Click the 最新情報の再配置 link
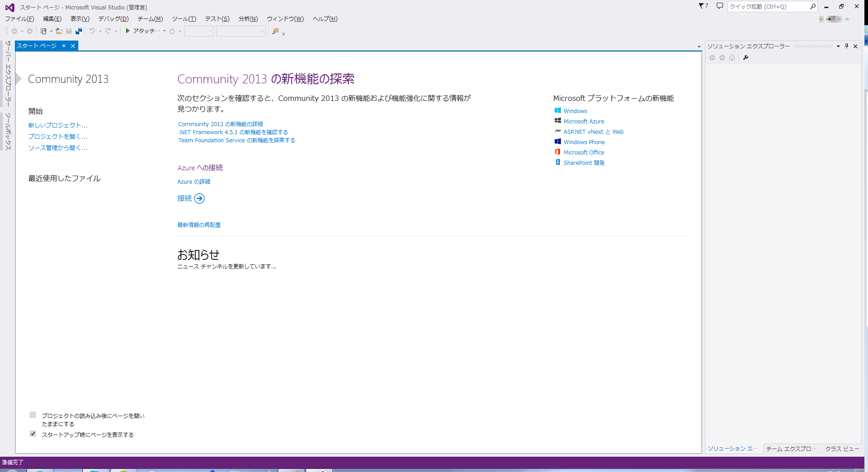 [199, 225]
